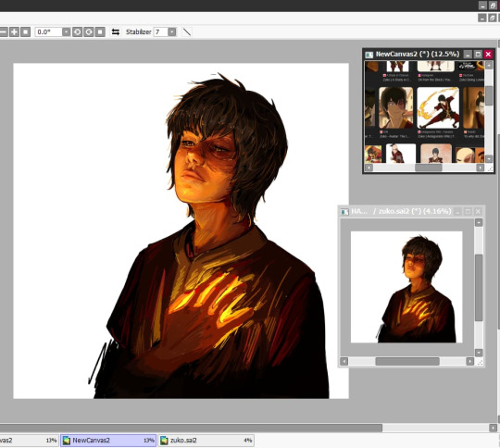The width and height of the screenshot is (500, 448).
Task: Rotate the canvas view counterclockwise
Action: (x=77, y=31)
